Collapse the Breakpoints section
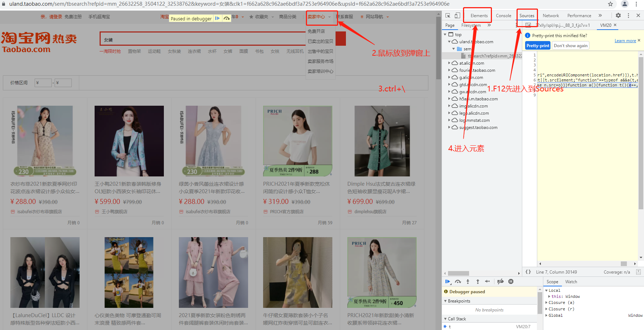644x330 pixels. [445, 301]
